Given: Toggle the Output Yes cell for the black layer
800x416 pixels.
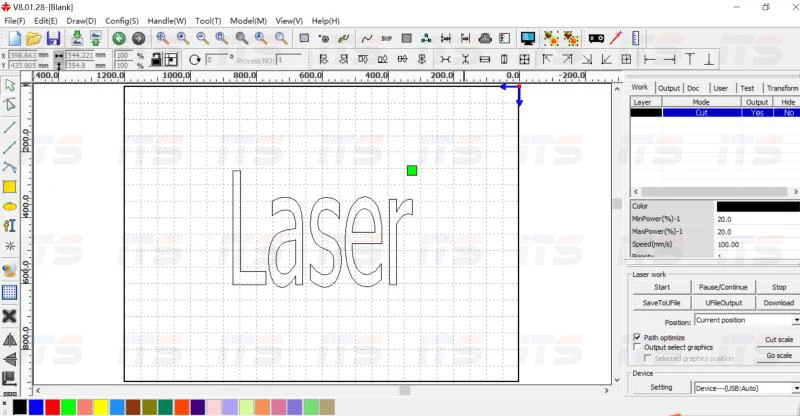Looking at the screenshot, I should point(757,113).
